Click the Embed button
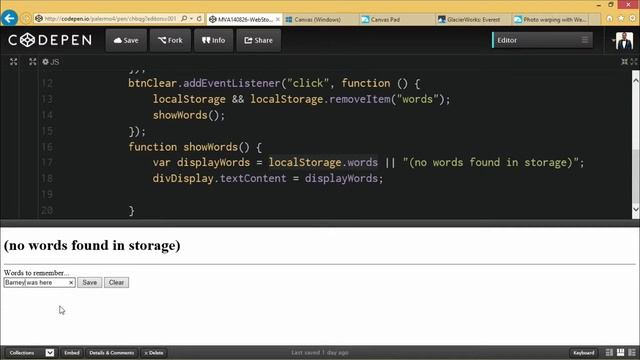The height and width of the screenshot is (360, 640). (72, 353)
